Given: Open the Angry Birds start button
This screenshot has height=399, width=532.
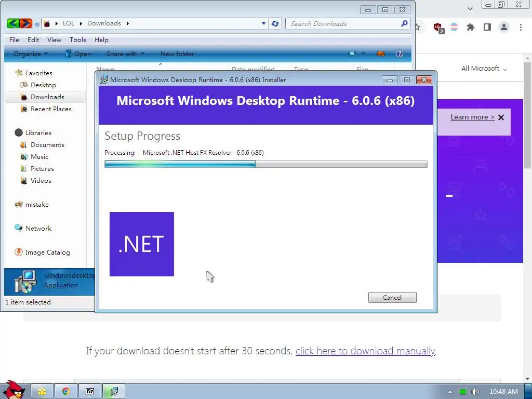Looking at the screenshot, I should tap(14, 390).
